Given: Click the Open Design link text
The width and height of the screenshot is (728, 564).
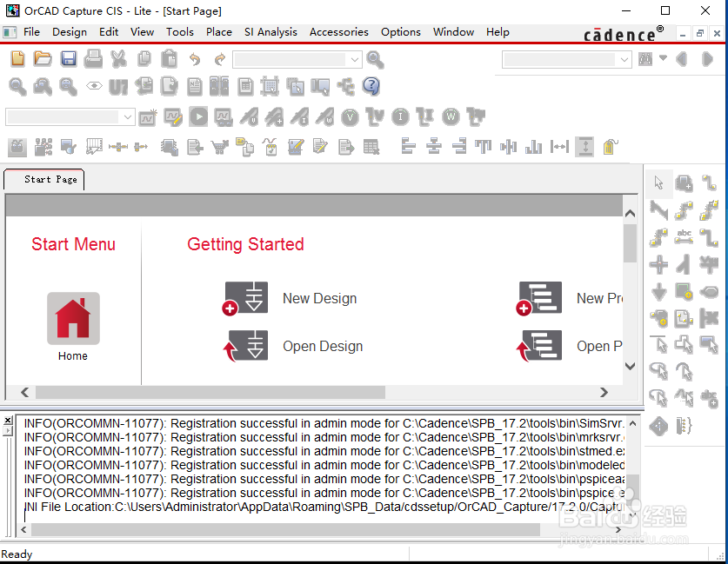Looking at the screenshot, I should (x=323, y=346).
